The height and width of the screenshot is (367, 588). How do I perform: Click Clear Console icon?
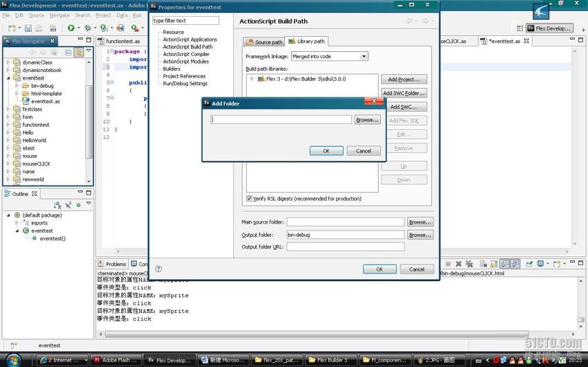[483, 264]
